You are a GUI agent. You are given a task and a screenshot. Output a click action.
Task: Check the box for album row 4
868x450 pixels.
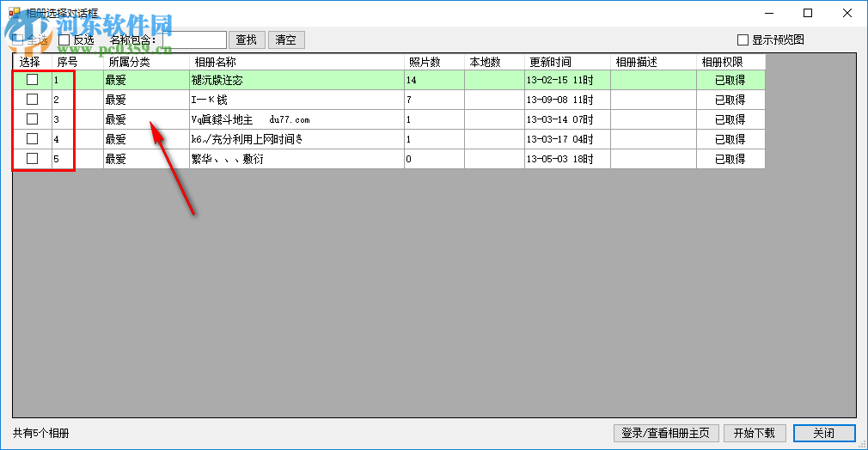33,139
